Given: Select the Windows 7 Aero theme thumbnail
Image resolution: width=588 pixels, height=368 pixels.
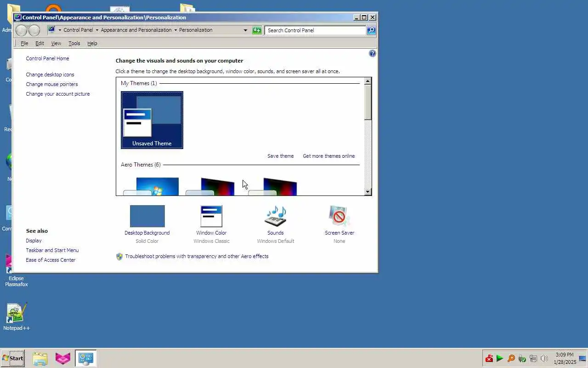Looking at the screenshot, I should (152, 186).
